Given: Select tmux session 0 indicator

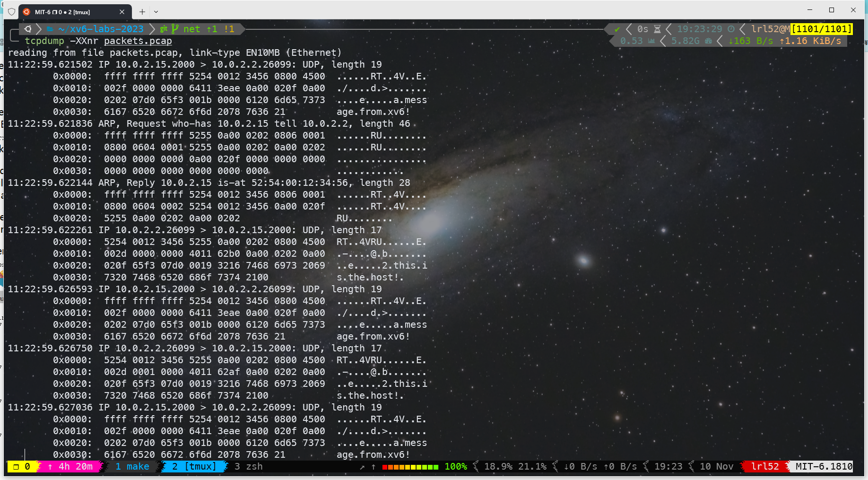Looking at the screenshot, I should [22, 466].
